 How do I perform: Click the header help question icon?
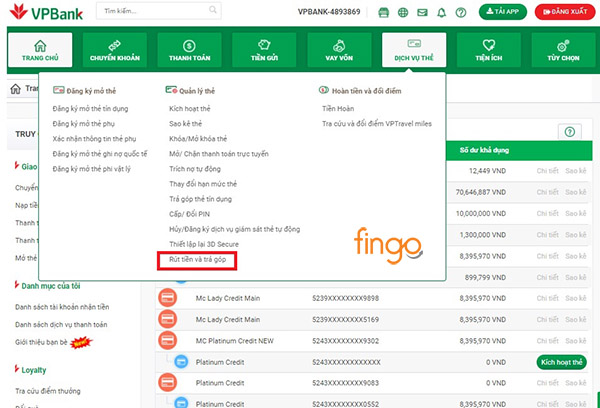click(x=461, y=13)
